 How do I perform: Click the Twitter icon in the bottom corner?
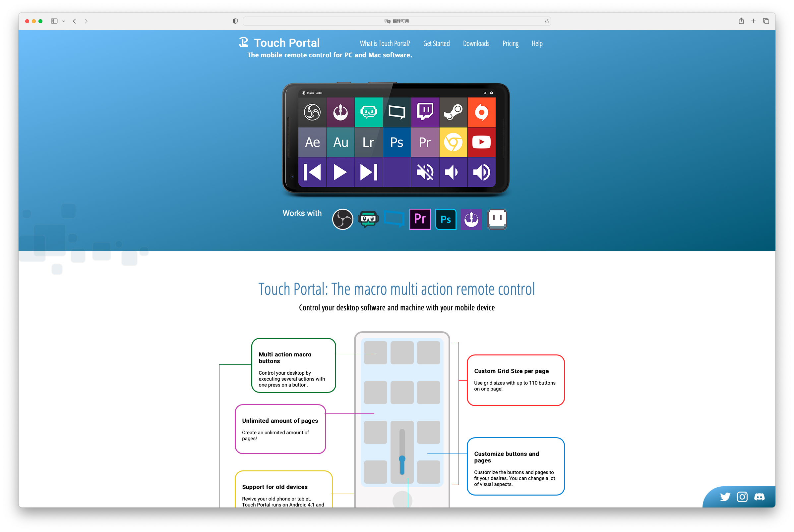(x=725, y=497)
